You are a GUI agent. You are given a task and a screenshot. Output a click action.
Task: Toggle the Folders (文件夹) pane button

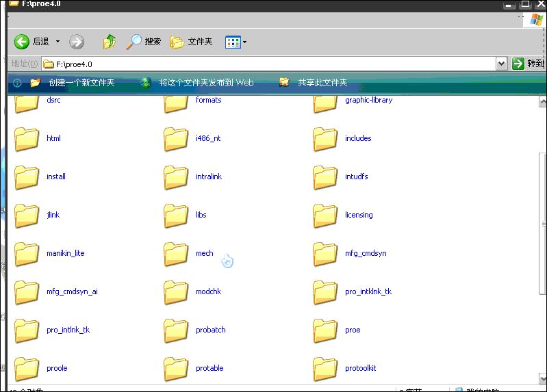(x=191, y=42)
